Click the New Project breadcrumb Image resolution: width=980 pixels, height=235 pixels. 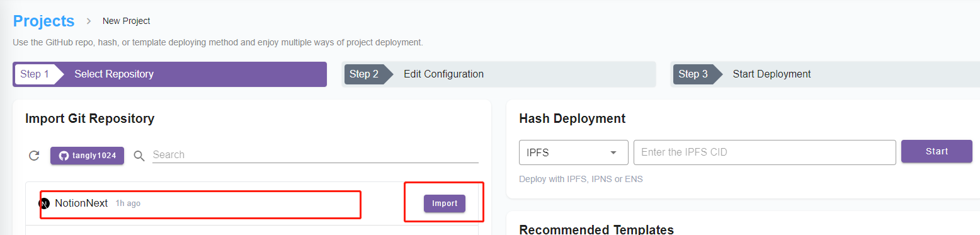click(x=127, y=21)
